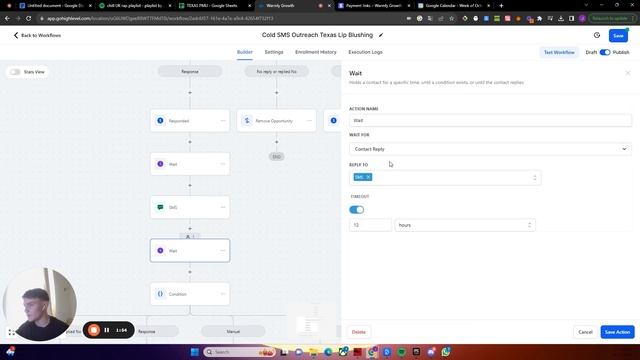
Task: Click the Remove Opportunity node icon
Action: [x=247, y=121]
